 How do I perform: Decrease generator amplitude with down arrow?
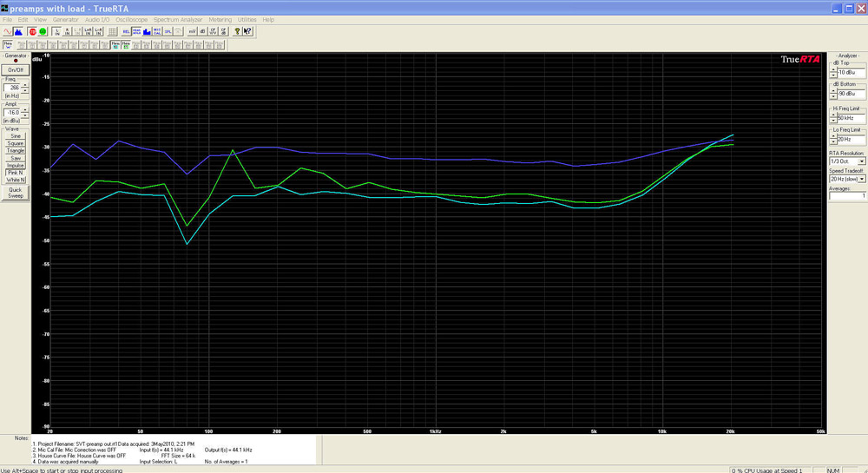24,115
